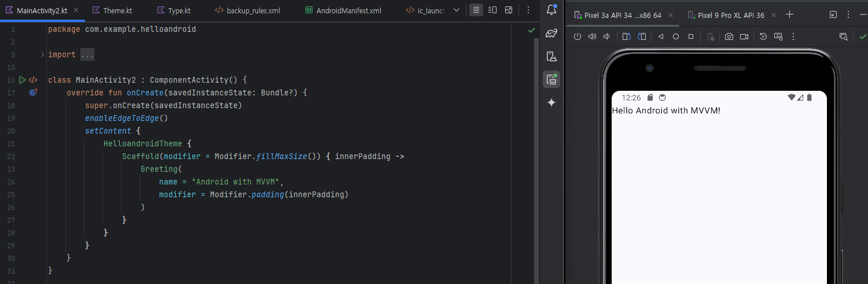Click the setContent keyword on line 20
868x284 pixels.
[108, 131]
